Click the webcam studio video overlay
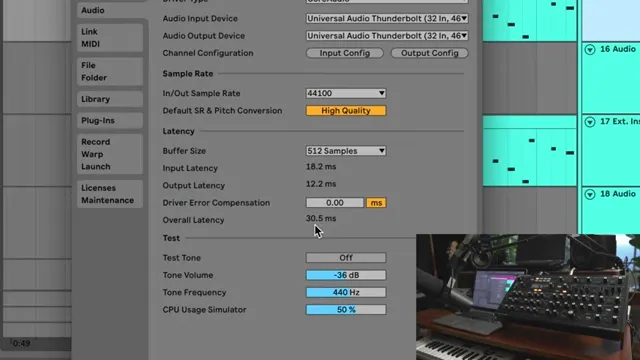The width and height of the screenshot is (640, 360). point(528,297)
